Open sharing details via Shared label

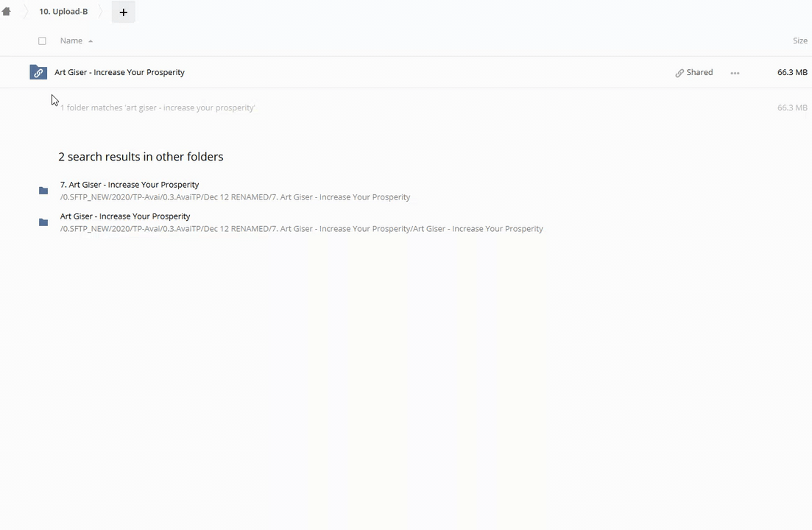click(699, 72)
